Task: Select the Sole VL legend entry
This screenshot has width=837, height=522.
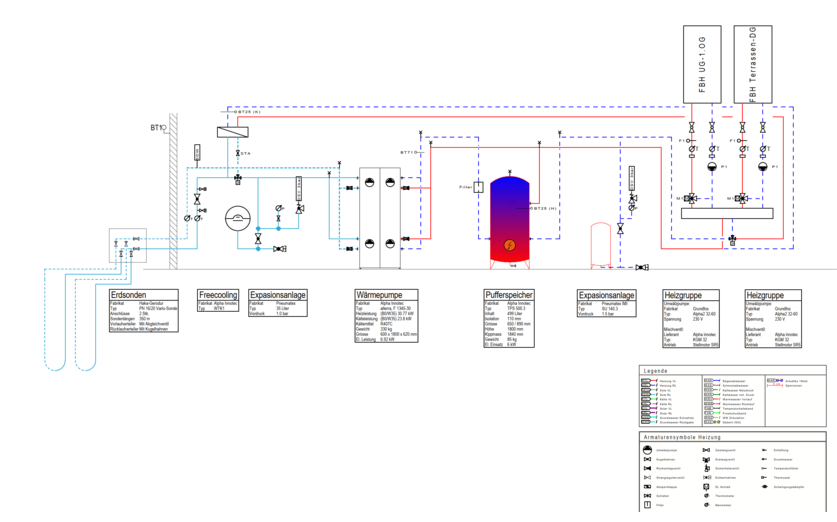Action: tap(656, 390)
